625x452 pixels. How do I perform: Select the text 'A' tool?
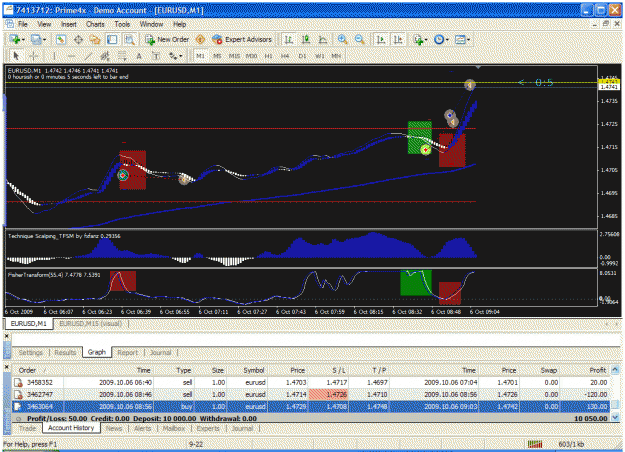coord(139,56)
